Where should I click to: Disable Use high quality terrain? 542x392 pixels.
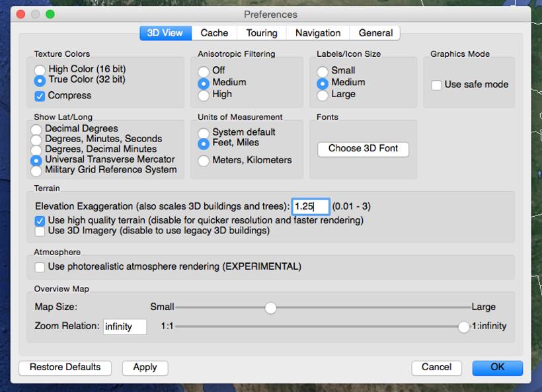[x=38, y=220]
